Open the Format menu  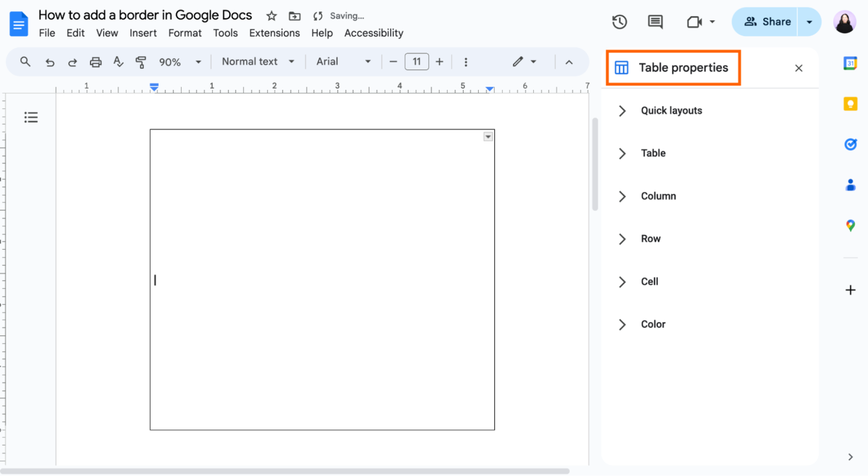click(x=185, y=33)
